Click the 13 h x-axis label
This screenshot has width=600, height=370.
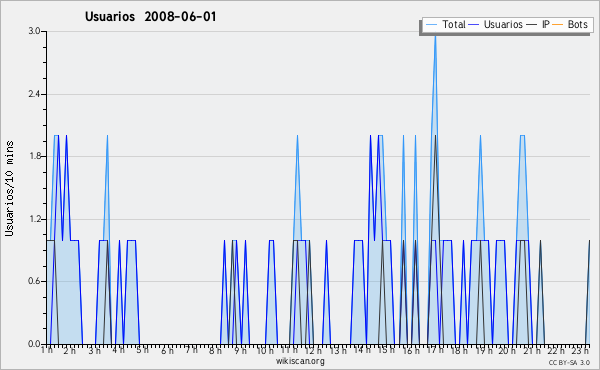pyautogui.click(x=338, y=350)
